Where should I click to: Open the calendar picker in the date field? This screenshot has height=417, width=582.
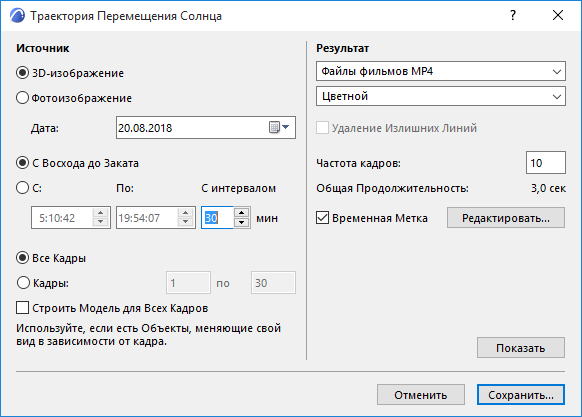[279, 128]
